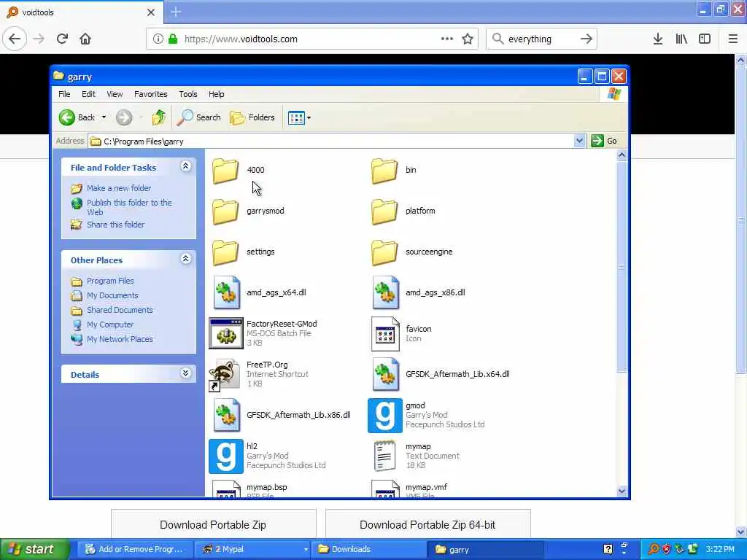
Task: Collapse the File and Folder Tasks panel
Action: (x=186, y=166)
